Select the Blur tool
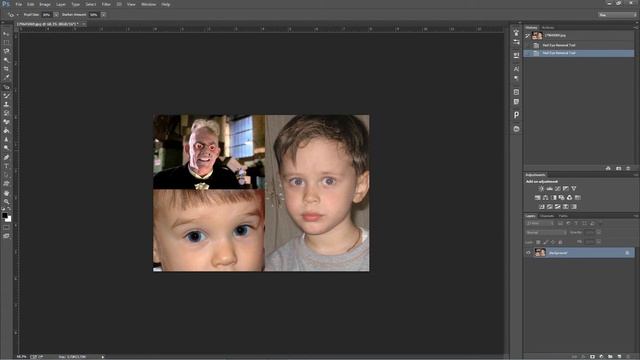The width and height of the screenshot is (640, 360). (6, 140)
